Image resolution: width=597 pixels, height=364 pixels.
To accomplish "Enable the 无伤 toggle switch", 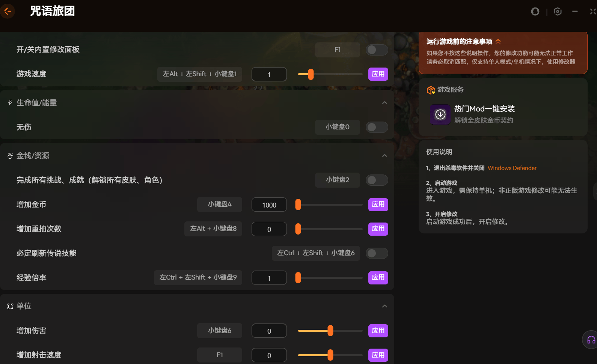I will click(377, 127).
